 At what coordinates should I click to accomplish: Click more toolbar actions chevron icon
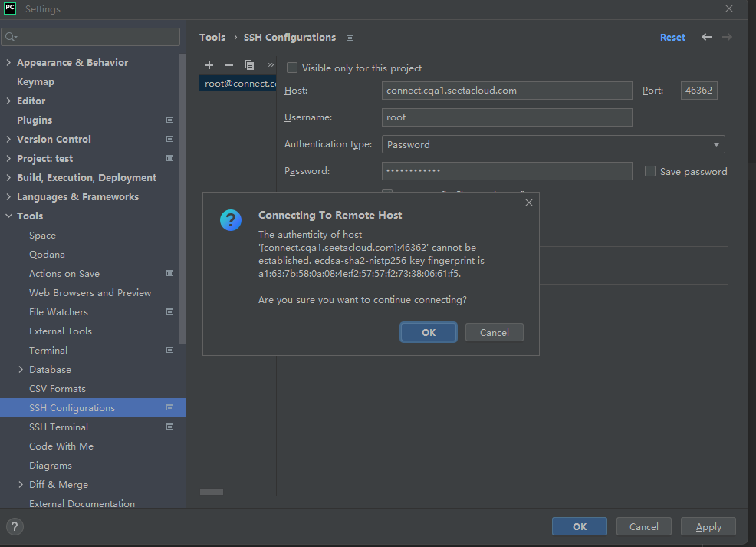tap(270, 65)
